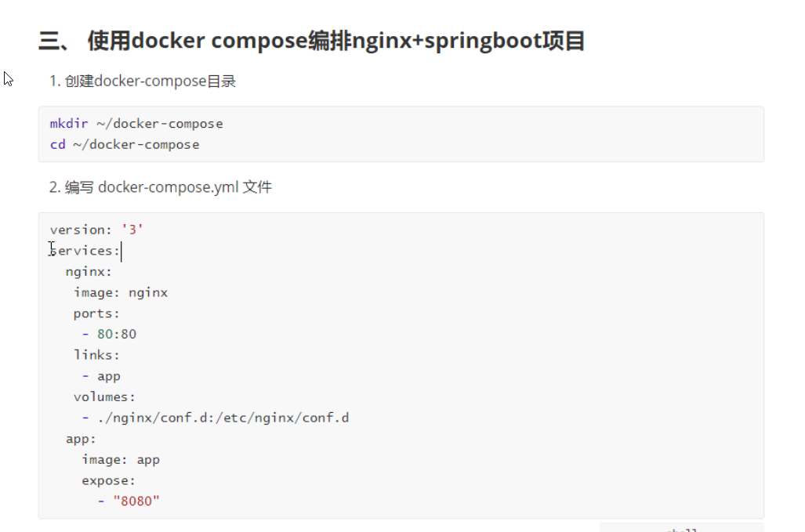Click step 2 text 编写 docker-compose.yml 文件
The image size is (805, 532).
pyautogui.click(x=161, y=187)
